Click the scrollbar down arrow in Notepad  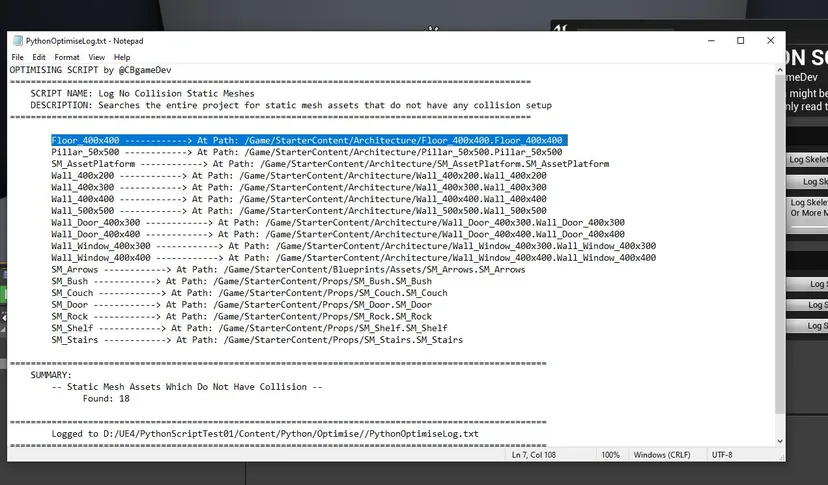pos(780,441)
